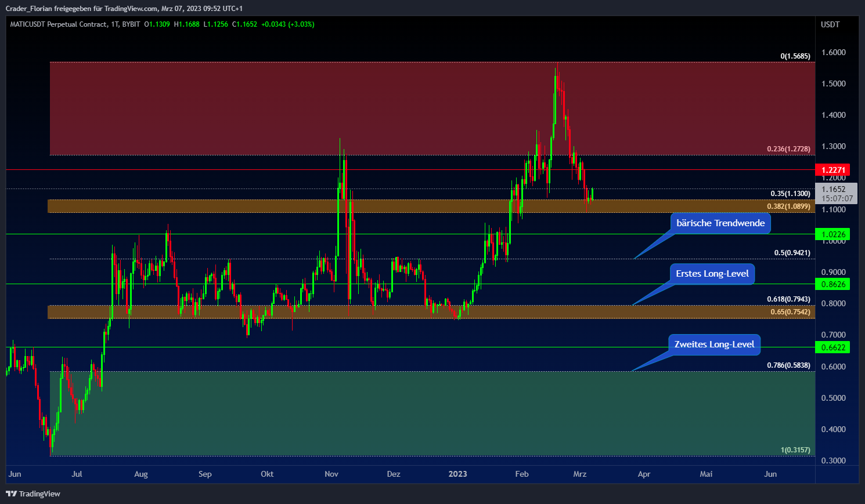Image resolution: width=865 pixels, height=504 pixels.
Task: Select the 'bärische Trendwende' callout
Action: pyautogui.click(x=720, y=223)
